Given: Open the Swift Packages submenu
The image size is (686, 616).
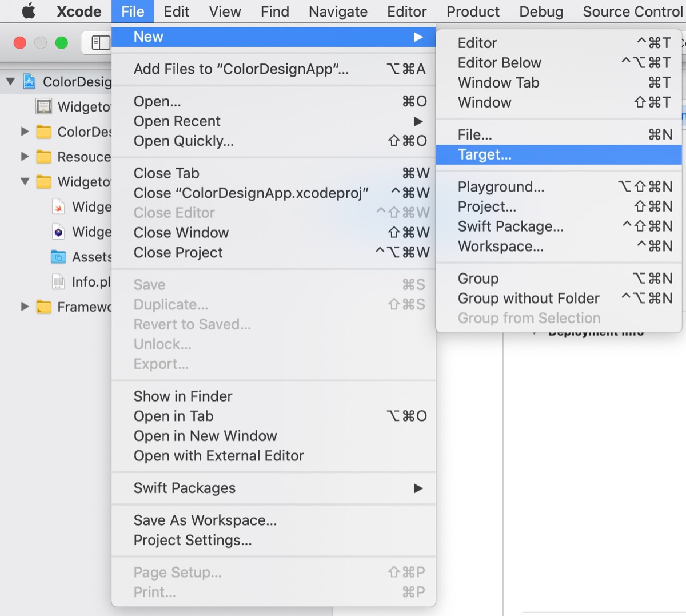Looking at the screenshot, I should point(274,488).
